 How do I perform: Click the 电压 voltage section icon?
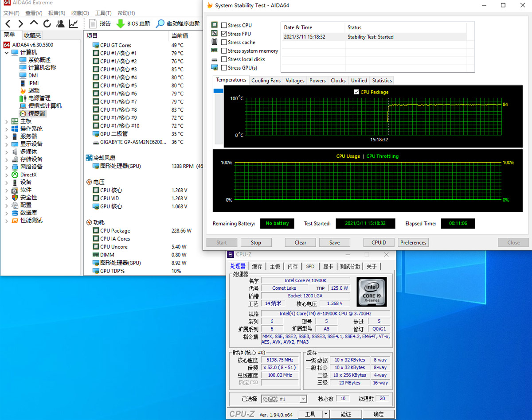[89, 182]
